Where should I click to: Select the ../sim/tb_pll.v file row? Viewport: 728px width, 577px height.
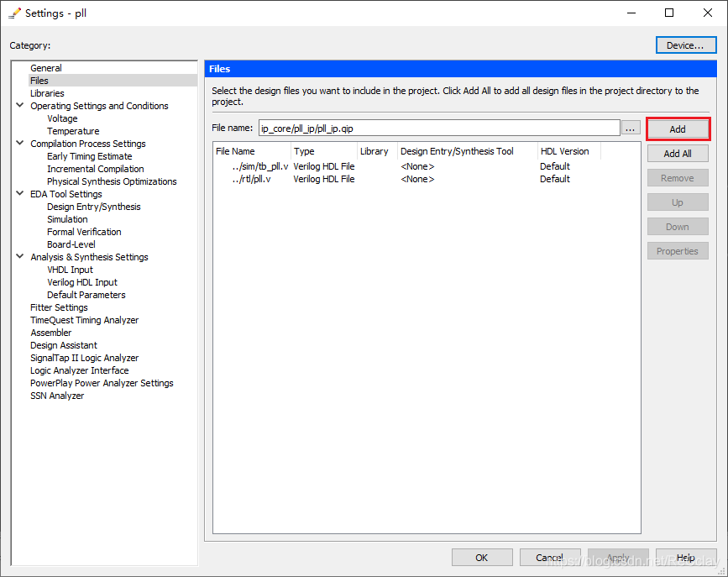427,166
